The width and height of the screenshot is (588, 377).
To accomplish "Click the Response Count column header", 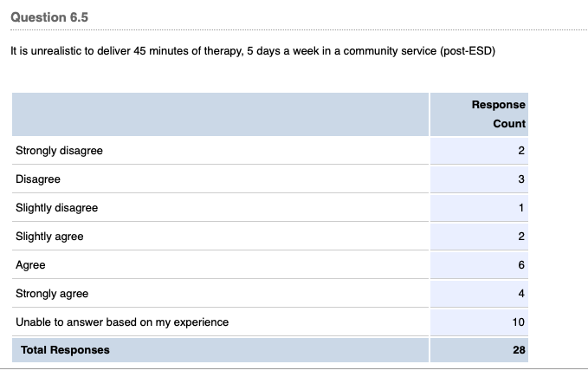I will click(498, 114).
